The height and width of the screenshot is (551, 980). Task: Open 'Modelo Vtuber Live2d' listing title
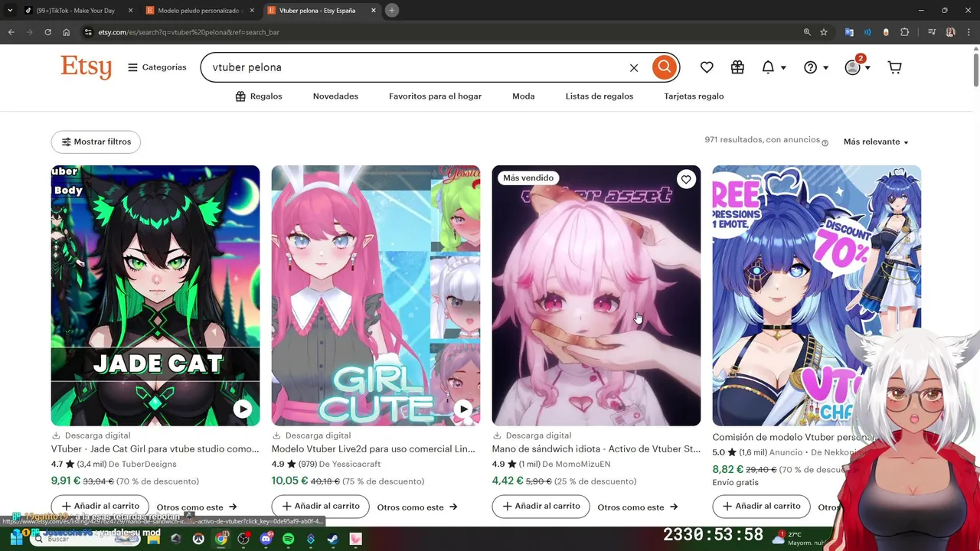pyautogui.click(x=374, y=449)
